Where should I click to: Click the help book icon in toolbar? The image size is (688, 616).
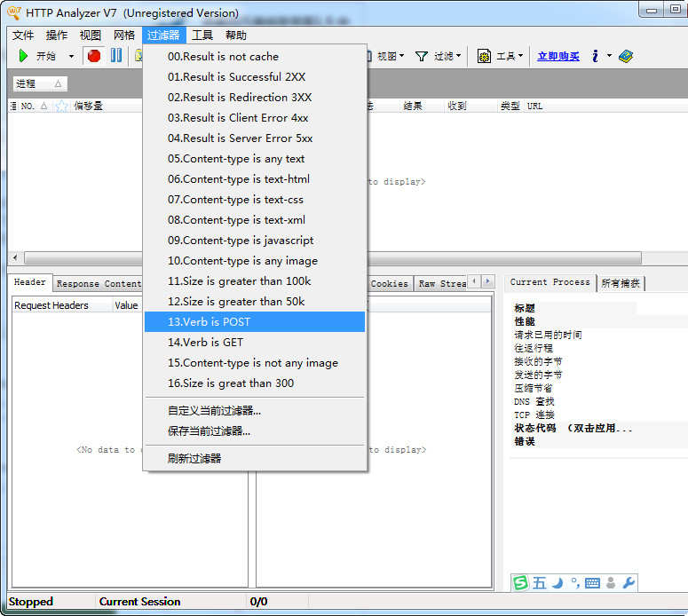(x=626, y=56)
